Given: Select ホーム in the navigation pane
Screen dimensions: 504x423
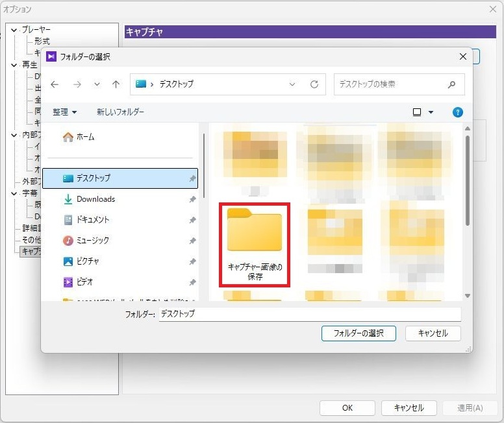Looking at the screenshot, I should [85, 137].
